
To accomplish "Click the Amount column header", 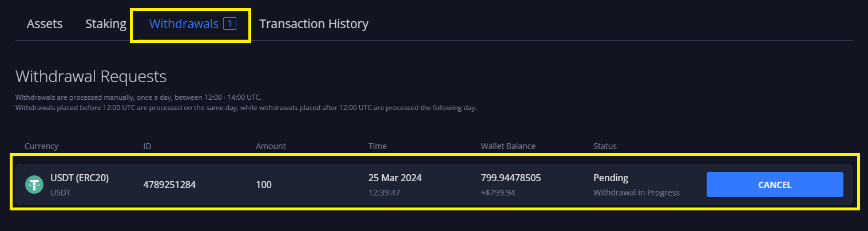I will click(x=271, y=146).
